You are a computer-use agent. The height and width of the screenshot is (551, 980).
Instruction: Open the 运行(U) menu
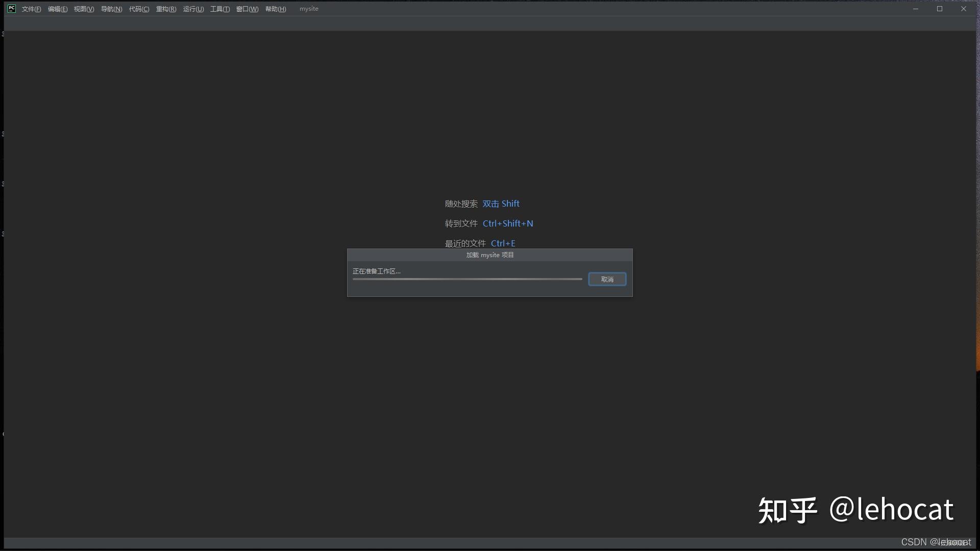coord(193,9)
